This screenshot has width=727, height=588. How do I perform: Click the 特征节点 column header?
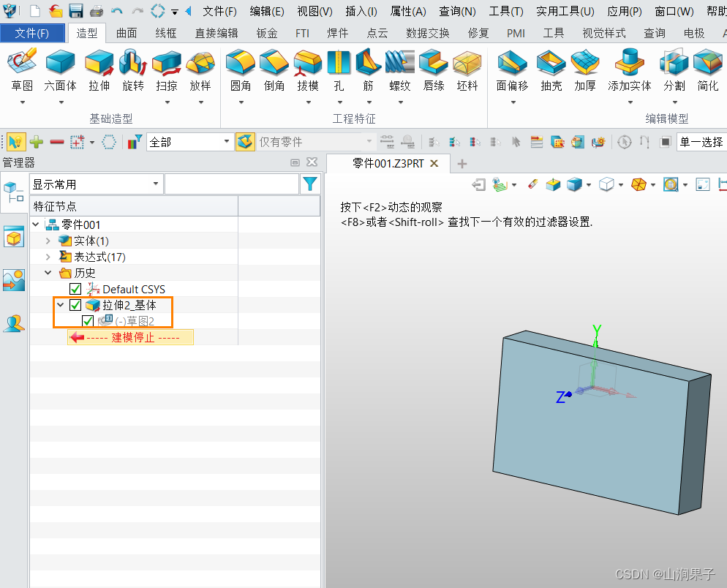tap(134, 206)
